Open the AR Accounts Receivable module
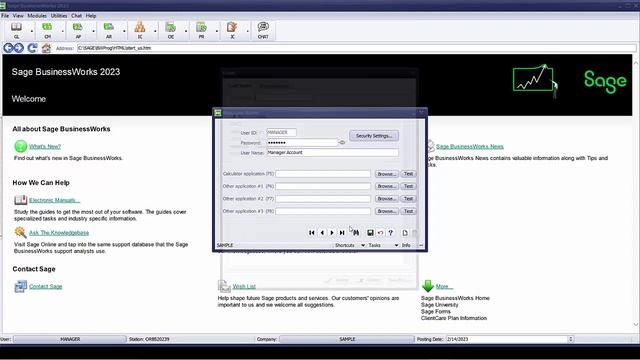 (109, 31)
